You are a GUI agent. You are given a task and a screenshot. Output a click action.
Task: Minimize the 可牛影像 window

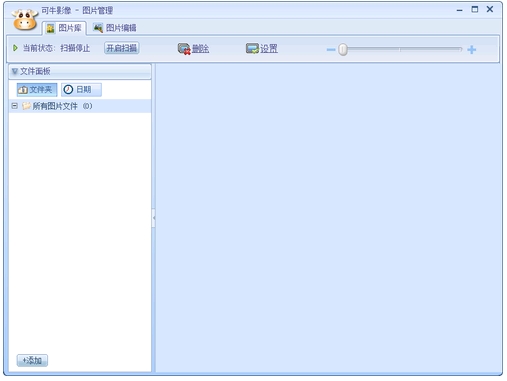point(460,10)
